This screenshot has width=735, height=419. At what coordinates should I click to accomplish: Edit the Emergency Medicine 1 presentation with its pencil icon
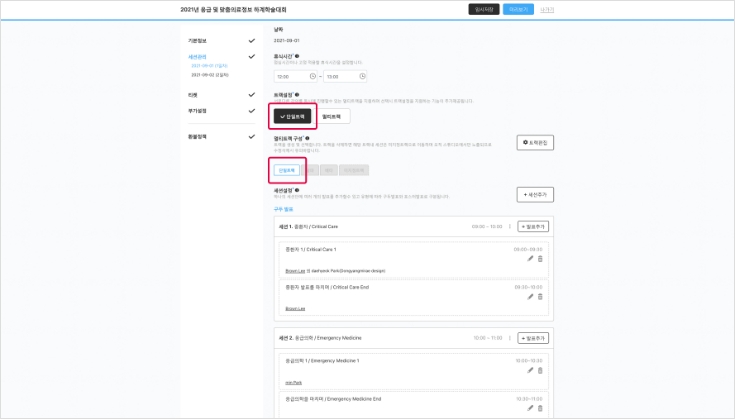tap(530, 370)
